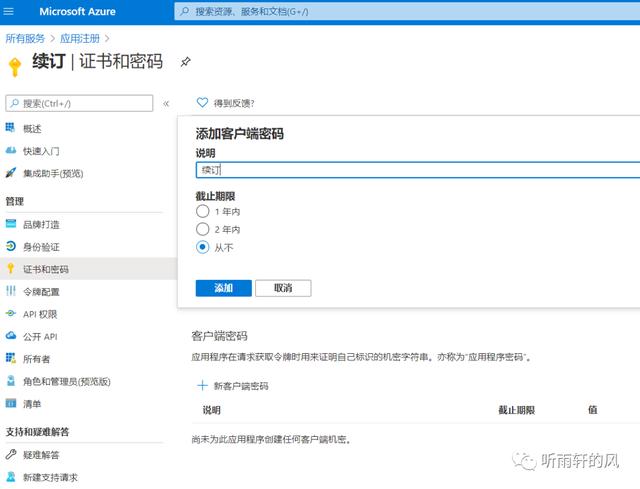Click the key icon beside 证书和密码
The height and width of the screenshot is (489, 640).
point(11,268)
